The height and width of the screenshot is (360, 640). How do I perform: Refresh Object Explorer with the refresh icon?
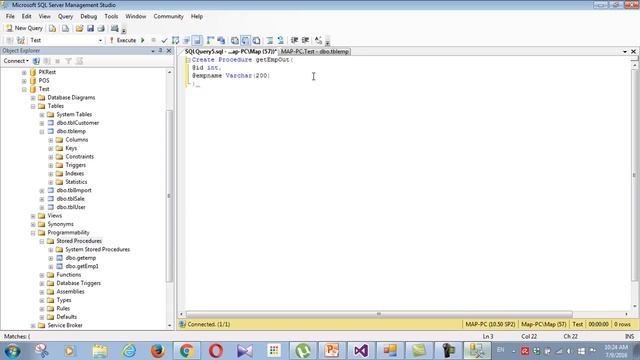click(x=79, y=61)
